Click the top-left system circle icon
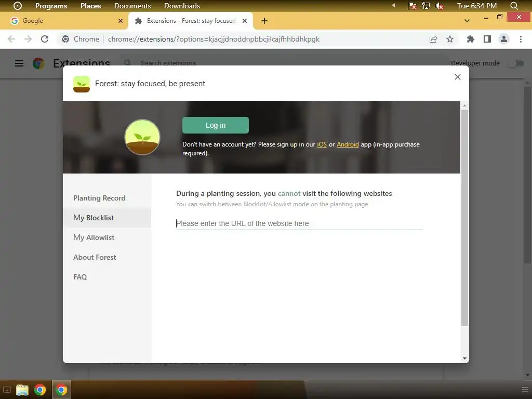The width and height of the screenshot is (532, 399). pos(18,6)
